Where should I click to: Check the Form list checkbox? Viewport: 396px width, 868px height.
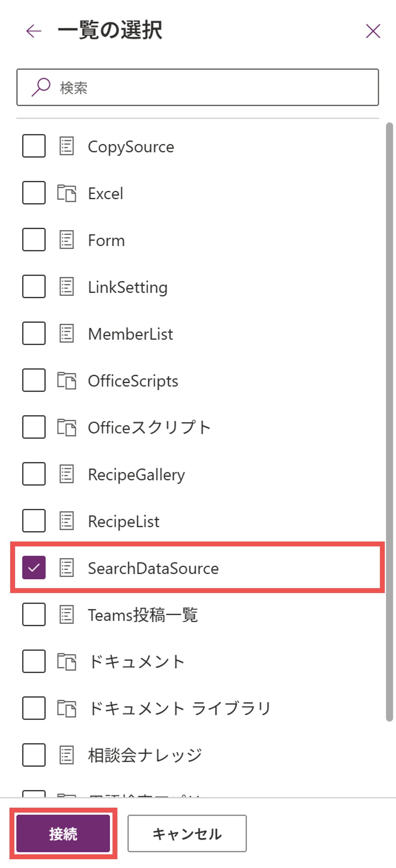coord(34,240)
